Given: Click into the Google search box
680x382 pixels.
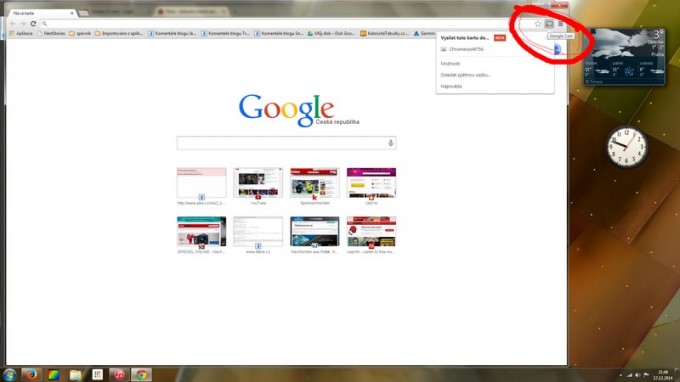Looking at the screenshot, I should click(x=286, y=143).
